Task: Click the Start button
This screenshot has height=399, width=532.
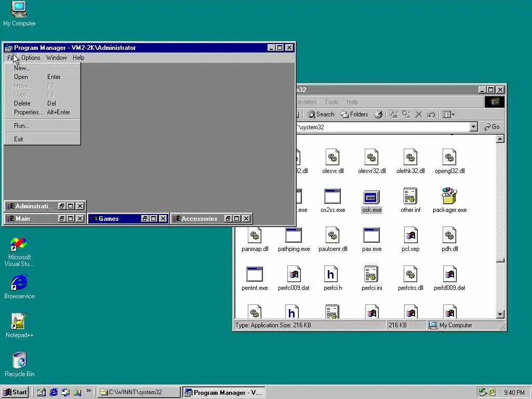Action: pos(15,392)
